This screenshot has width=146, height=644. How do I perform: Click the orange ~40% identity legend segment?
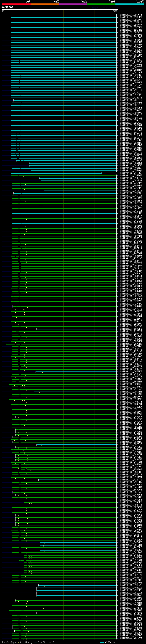click(45, 4)
